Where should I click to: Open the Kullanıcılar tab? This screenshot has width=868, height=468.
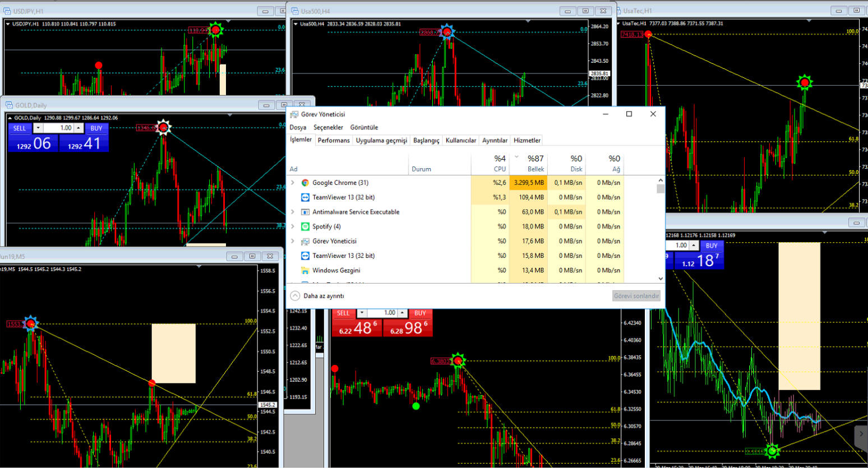click(x=461, y=141)
